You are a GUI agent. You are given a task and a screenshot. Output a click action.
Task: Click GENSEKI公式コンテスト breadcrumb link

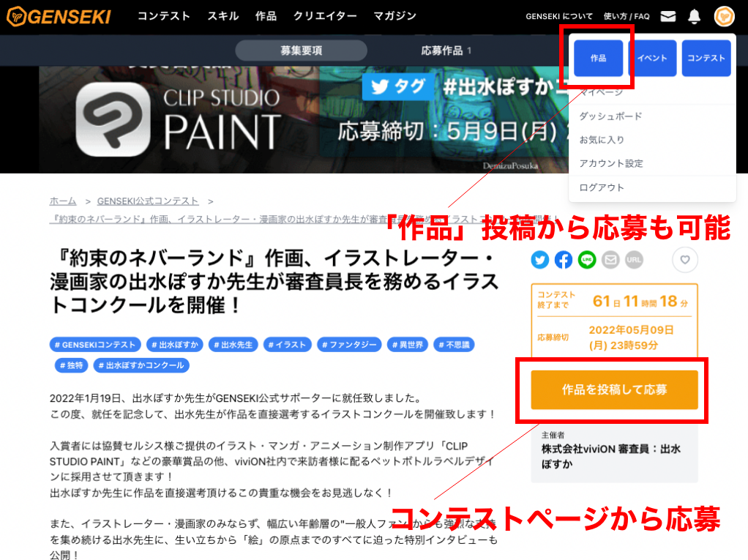(x=148, y=201)
